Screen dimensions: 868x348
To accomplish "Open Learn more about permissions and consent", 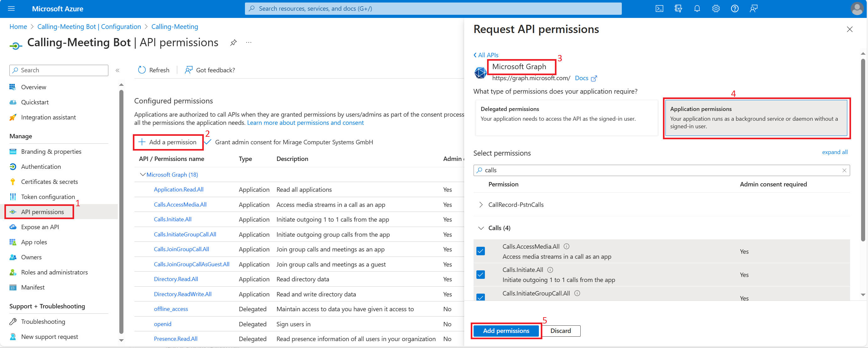I will (305, 123).
